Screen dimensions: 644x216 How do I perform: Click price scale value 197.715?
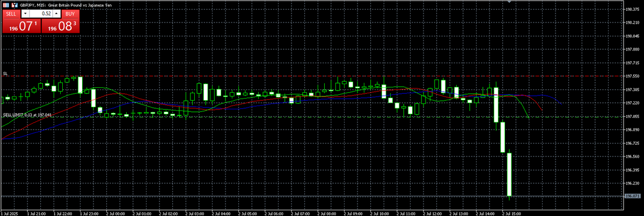632,63
